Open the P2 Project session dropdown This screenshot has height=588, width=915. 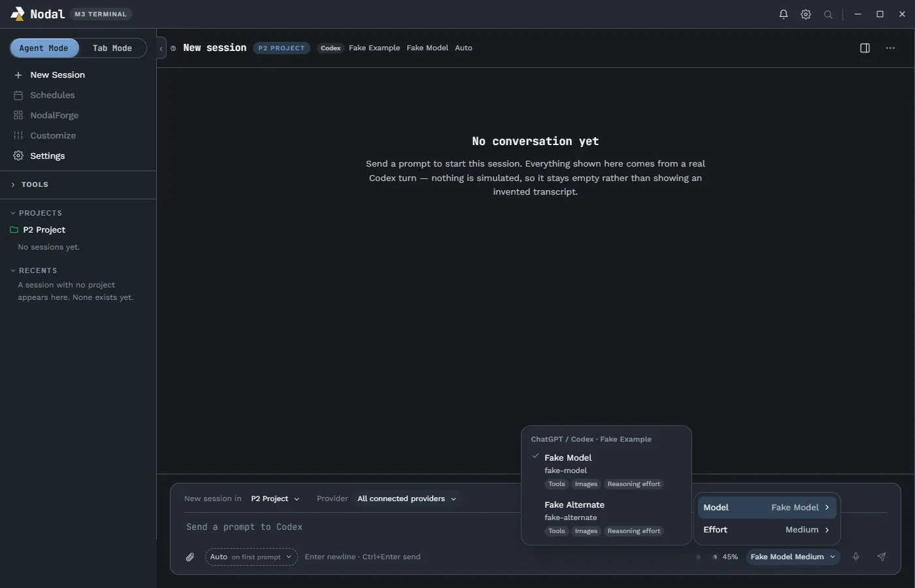275,498
